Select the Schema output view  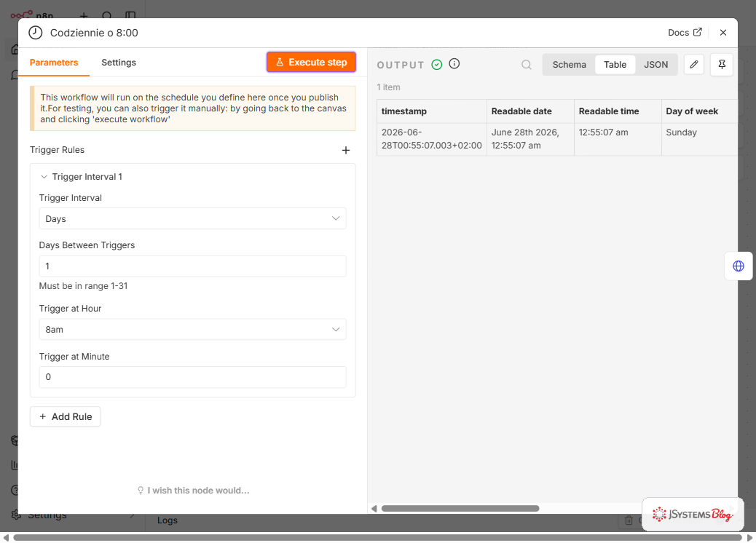(569, 65)
